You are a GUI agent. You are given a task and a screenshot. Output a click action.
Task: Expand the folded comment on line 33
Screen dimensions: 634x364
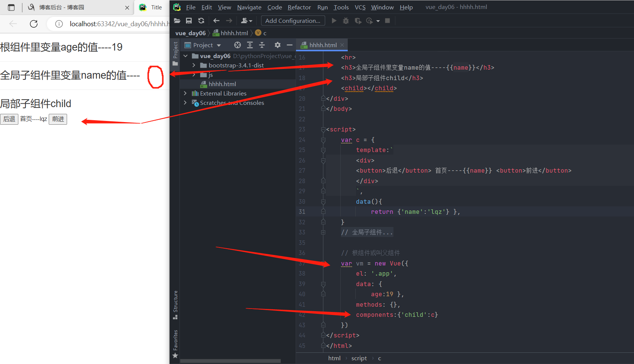pos(323,232)
